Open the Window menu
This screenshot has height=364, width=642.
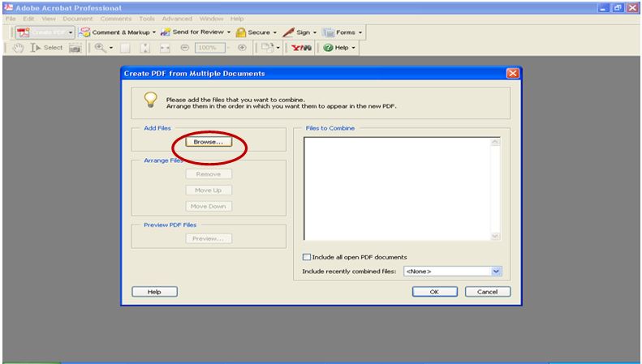(211, 19)
